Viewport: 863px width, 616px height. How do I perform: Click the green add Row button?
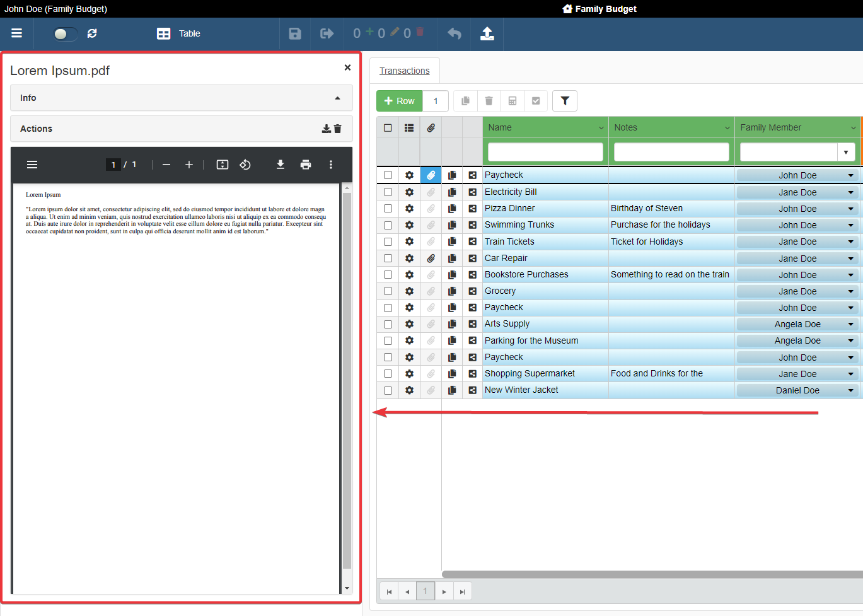pyautogui.click(x=400, y=101)
